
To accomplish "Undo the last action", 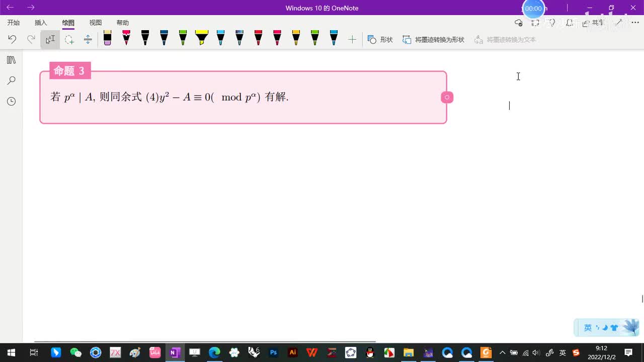I will [12, 39].
